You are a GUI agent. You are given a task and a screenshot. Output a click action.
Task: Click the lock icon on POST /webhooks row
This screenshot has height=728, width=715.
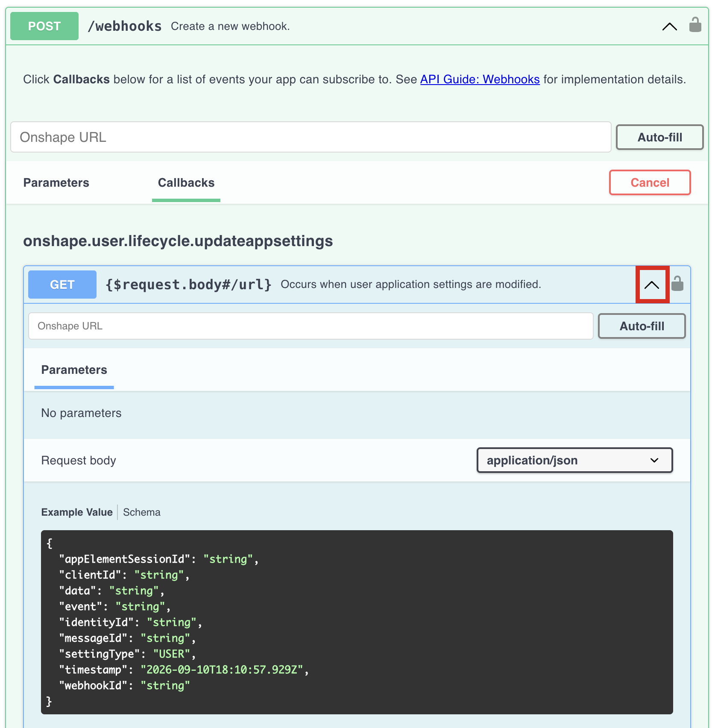click(695, 25)
